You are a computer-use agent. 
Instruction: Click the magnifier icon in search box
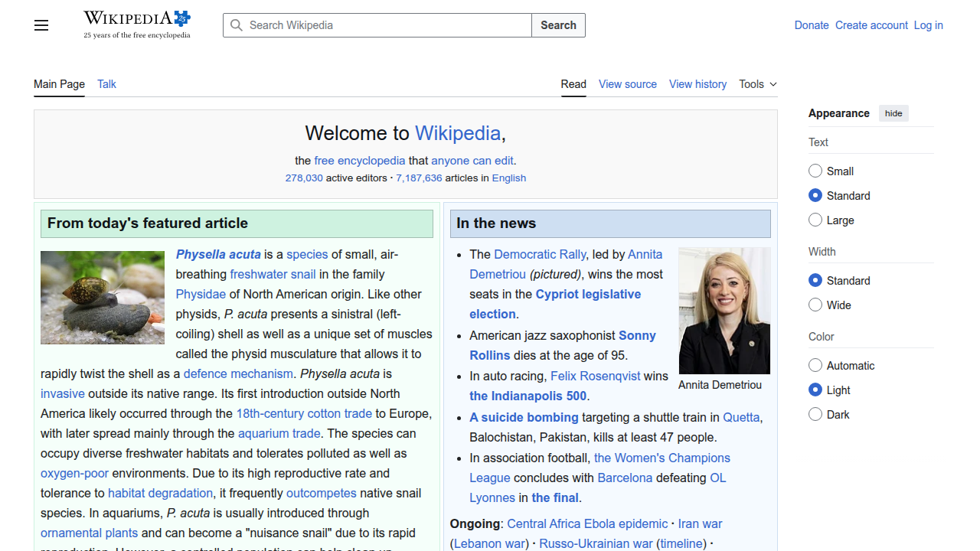click(x=237, y=25)
